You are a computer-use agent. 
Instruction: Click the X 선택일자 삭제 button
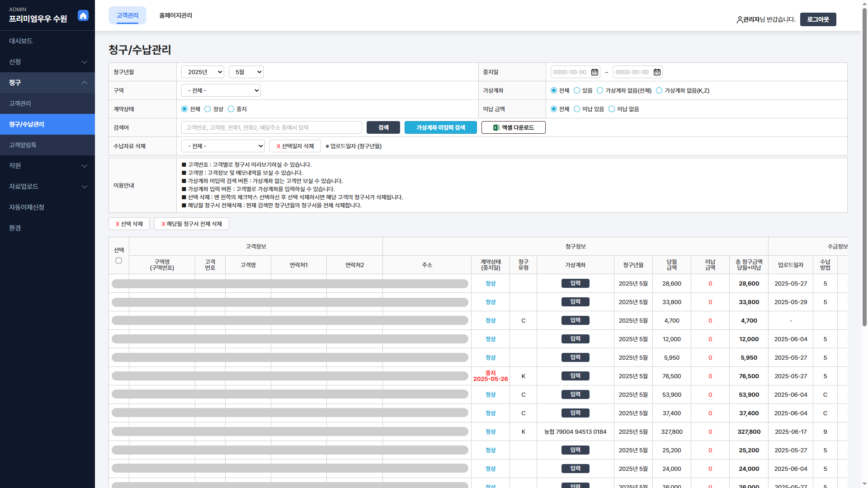295,146
